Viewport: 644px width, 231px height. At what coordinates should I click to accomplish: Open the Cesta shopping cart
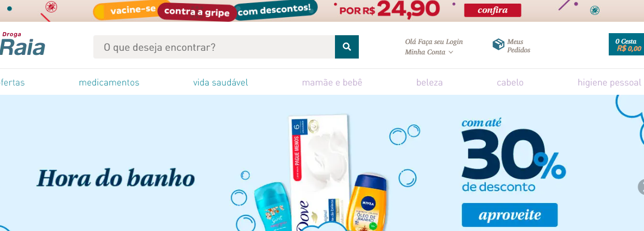tap(626, 45)
